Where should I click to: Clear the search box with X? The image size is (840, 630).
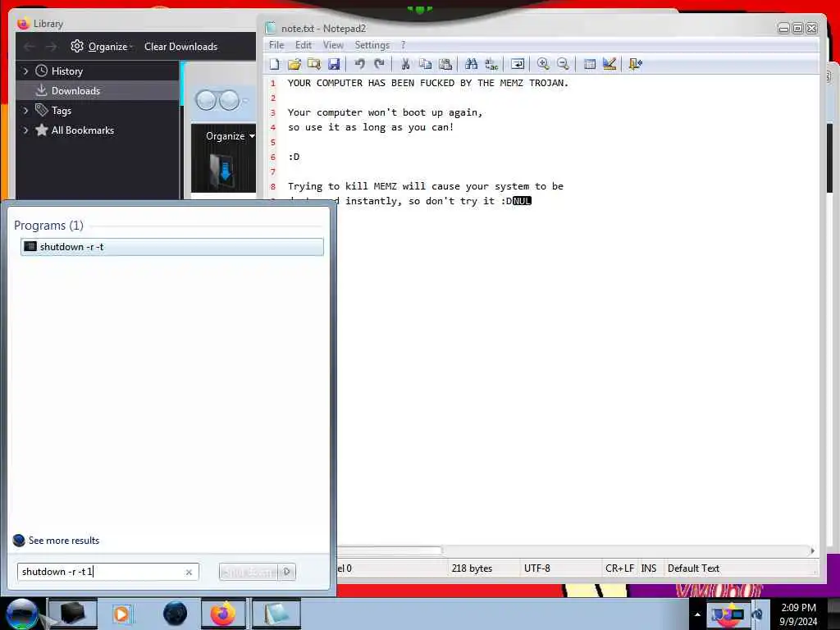pyautogui.click(x=189, y=572)
